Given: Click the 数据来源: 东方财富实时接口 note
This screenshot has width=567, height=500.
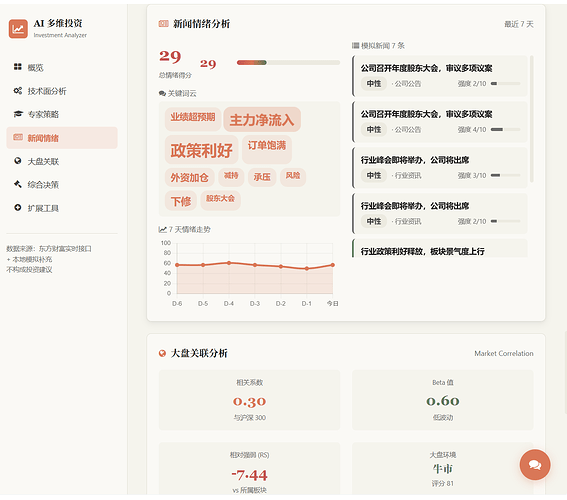Looking at the screenshot, I should 49,249.
